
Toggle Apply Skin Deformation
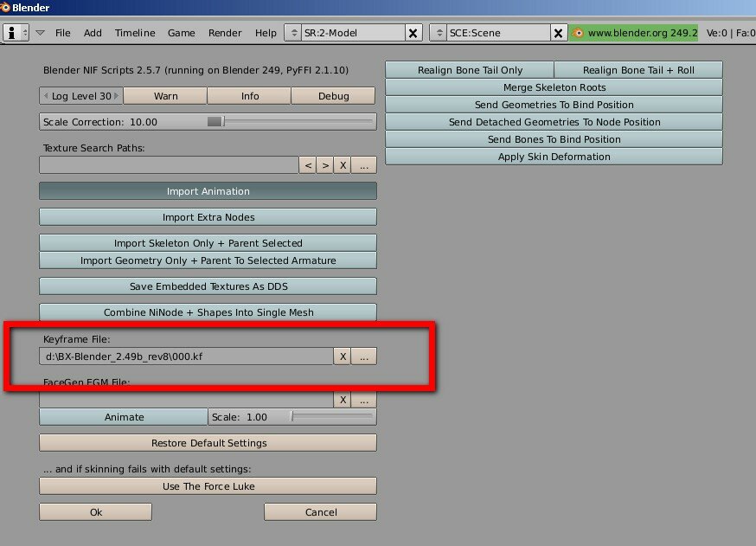[x=554, y=157]
